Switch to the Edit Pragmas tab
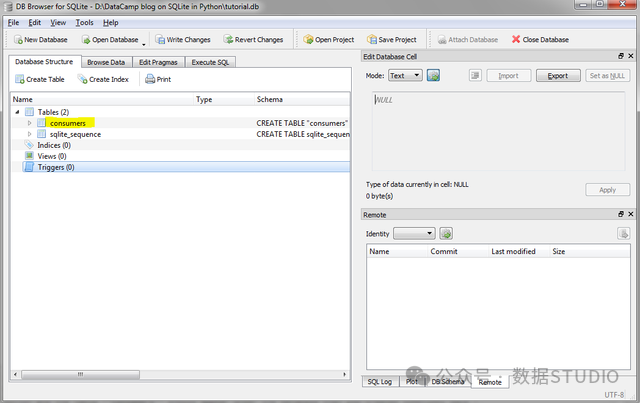The width and height of the screenshot is (640, 403). (158, 62)
